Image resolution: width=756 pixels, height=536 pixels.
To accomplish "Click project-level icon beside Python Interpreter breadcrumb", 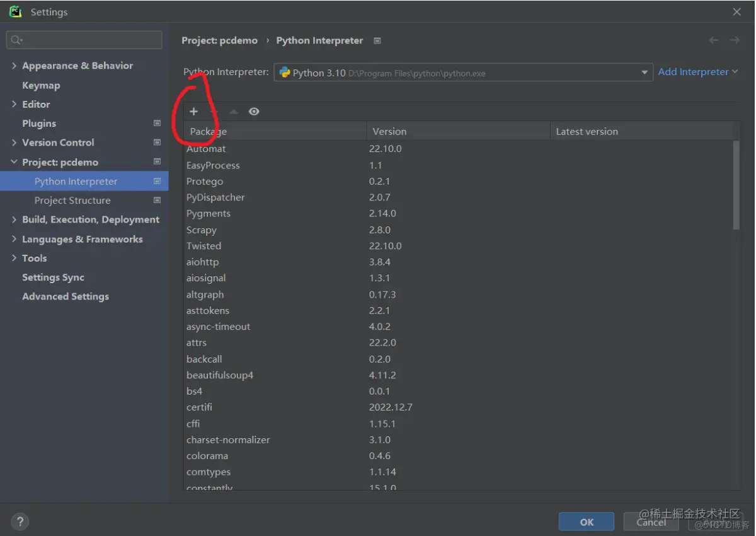I will (377, 40).
